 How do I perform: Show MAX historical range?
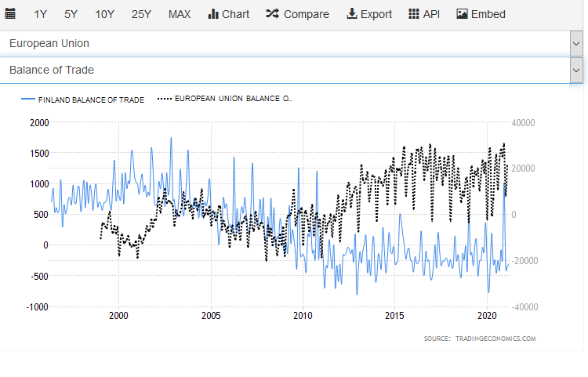pyautogui.click(x=180, y=14)
